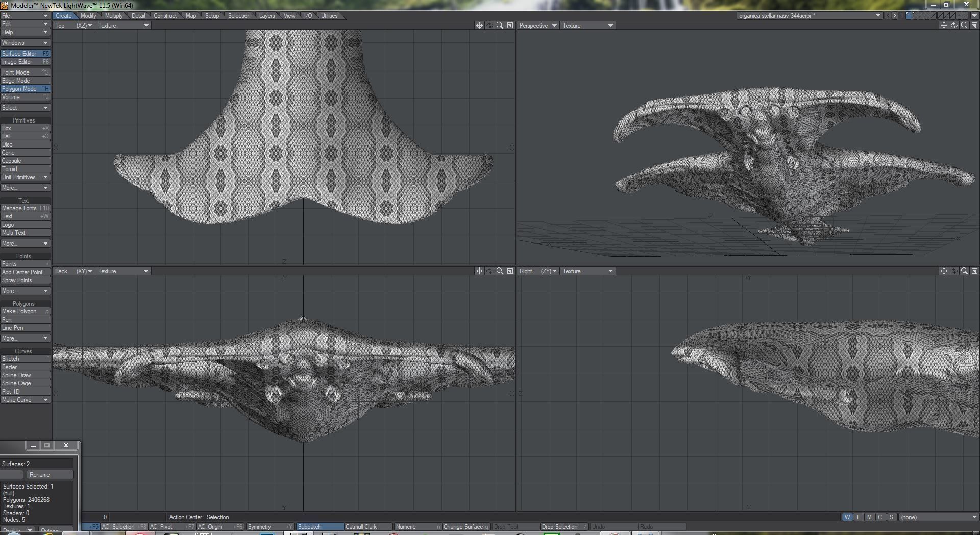Image resolution: width=980 pixels, height=535 pixels.
Task: Select the M morph map mode button
Action: [x=869, y=517]
